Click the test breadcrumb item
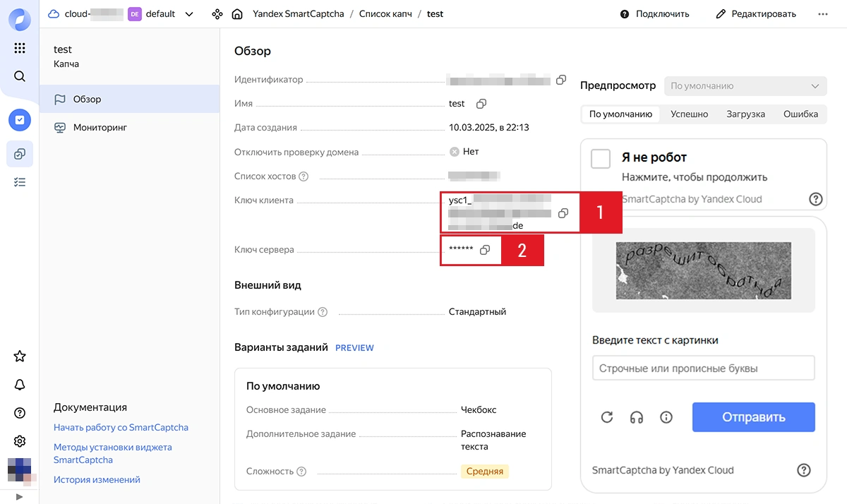 435,14
